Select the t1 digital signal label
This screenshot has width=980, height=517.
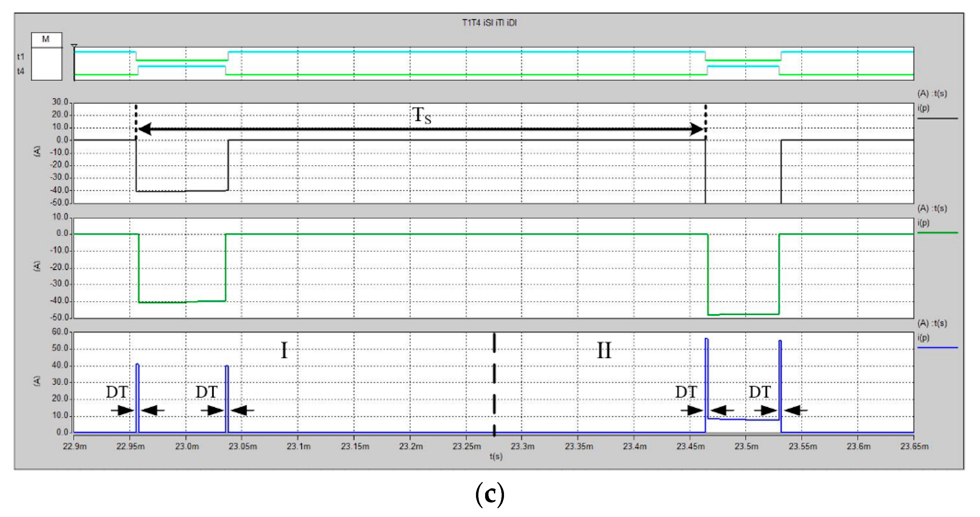pos(21,57)
